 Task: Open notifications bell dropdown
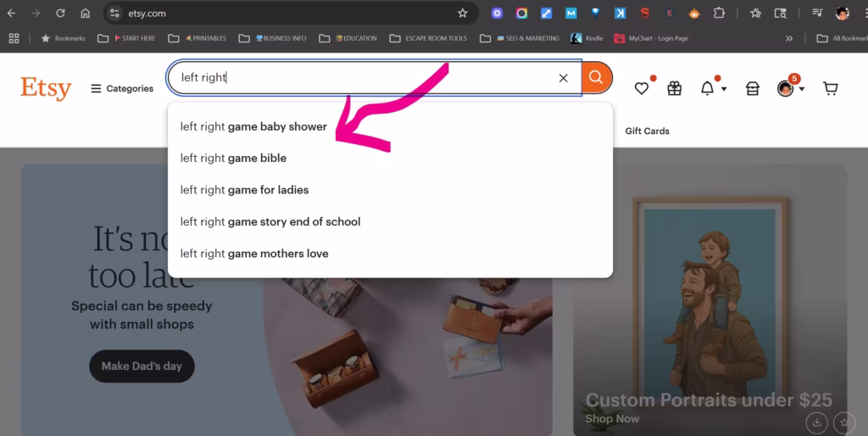click(712, 88)
